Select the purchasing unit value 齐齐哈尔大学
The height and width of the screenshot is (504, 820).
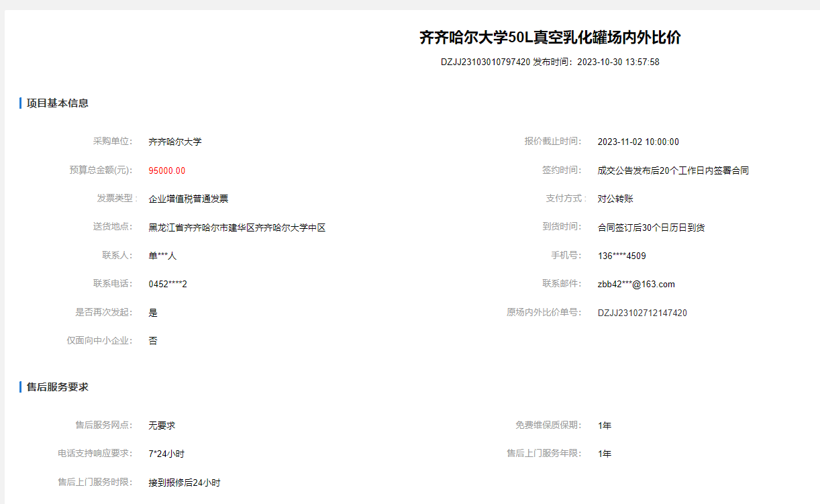point(175,142)
